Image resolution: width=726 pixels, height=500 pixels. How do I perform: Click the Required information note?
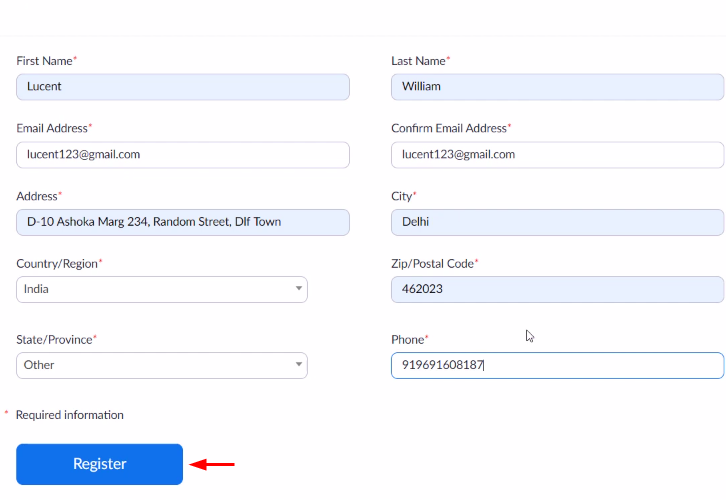pos(69,415)
